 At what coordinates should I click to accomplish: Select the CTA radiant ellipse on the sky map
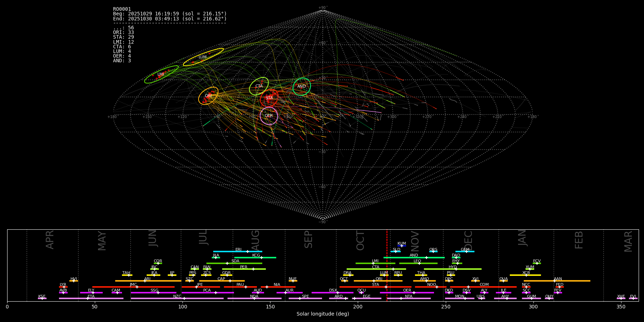[x=259, y=86]
